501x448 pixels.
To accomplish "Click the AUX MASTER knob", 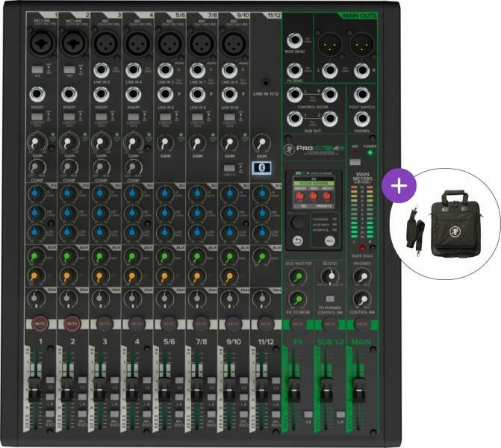I will click(x=297, y=276).
